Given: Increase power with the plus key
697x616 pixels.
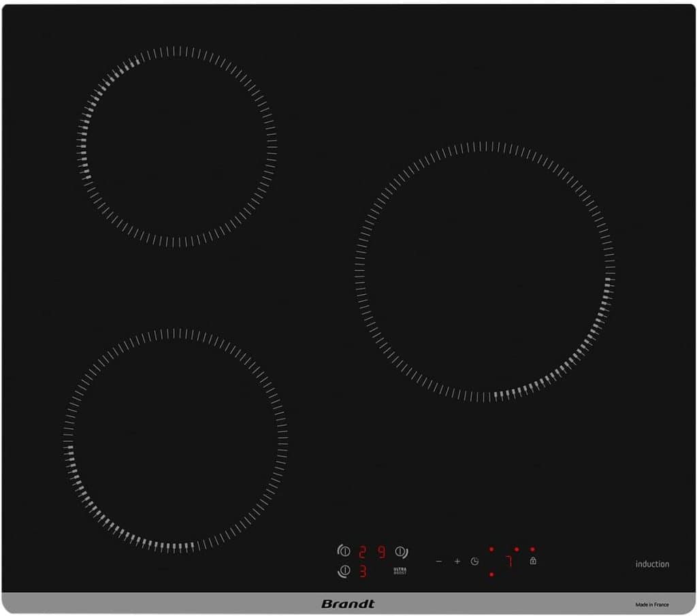Looking at the screenshot, I should (457, 562).
